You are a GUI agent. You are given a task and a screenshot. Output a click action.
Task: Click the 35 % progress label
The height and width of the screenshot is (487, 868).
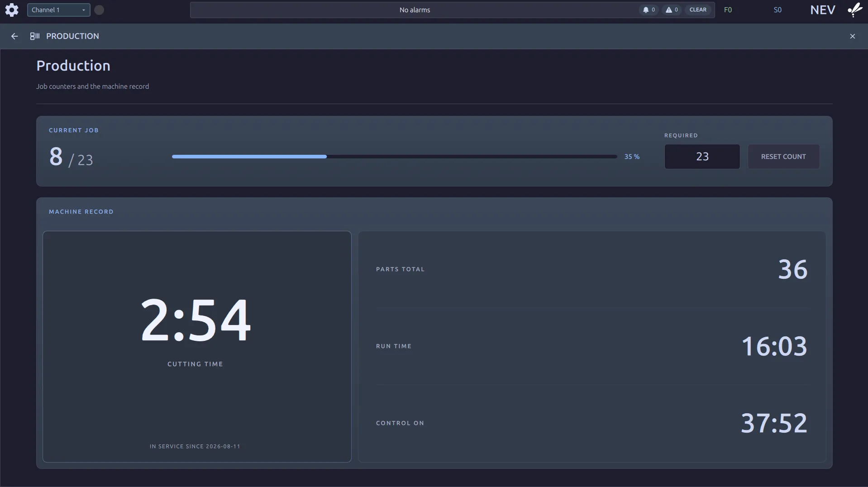[632, 157]
